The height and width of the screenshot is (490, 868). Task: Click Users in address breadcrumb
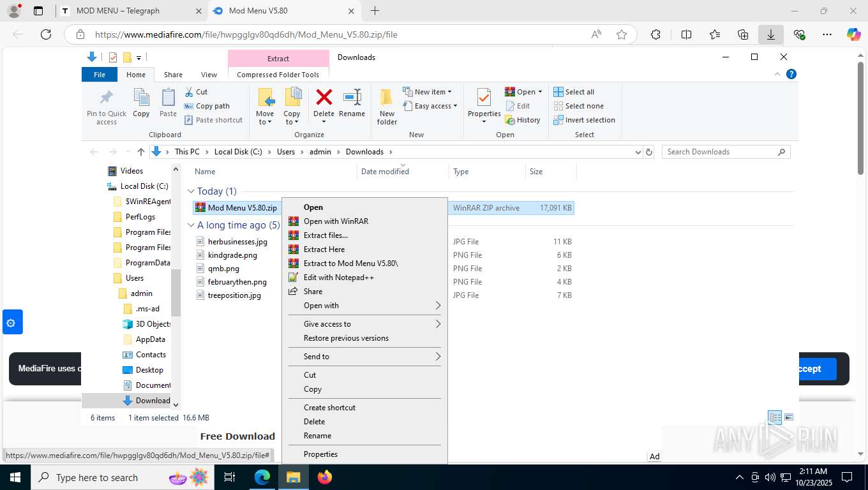coord(286,152)
